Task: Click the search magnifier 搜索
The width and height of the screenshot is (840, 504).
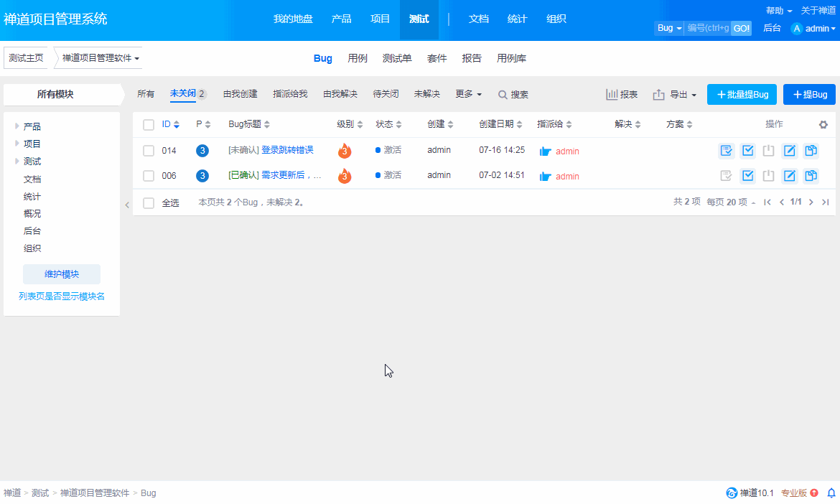Action: [513, 95]
